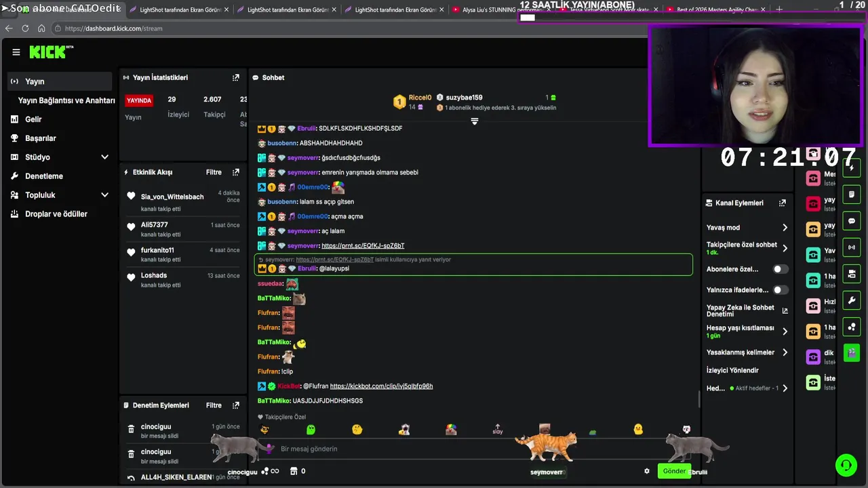The image size is (868, 488).
Task: Open Takipçilere özel sohbet options
Action: 747,248
